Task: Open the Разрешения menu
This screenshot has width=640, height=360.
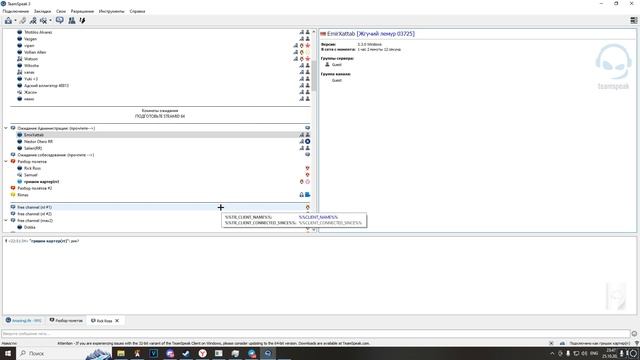Action: pos(82,11)
